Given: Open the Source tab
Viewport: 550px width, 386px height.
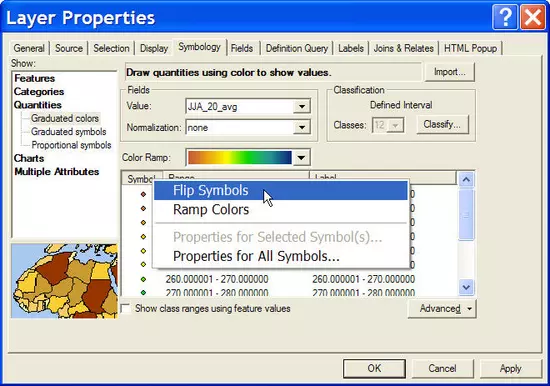Looking at the screenshot, I should point(69,48).
